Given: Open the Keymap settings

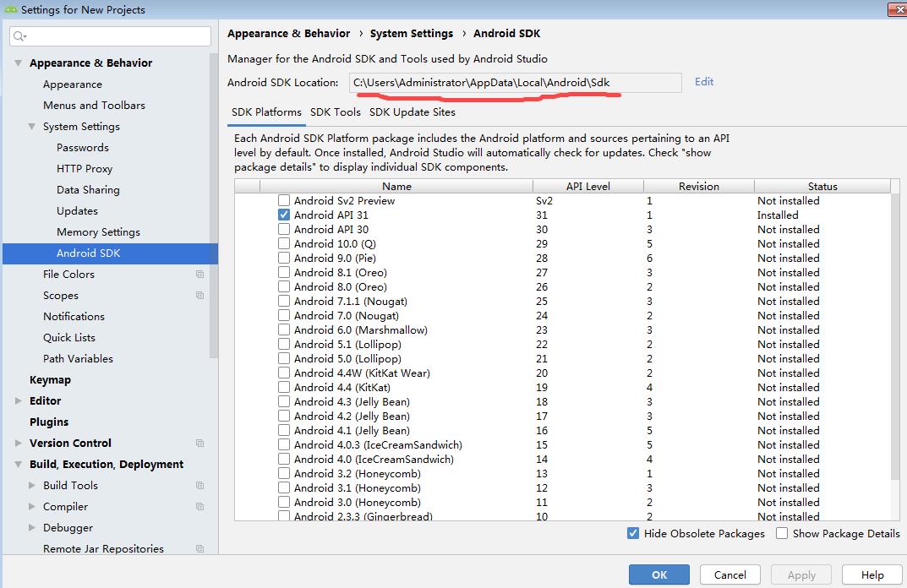Looking at the screenshot, I should coord(51,380).
